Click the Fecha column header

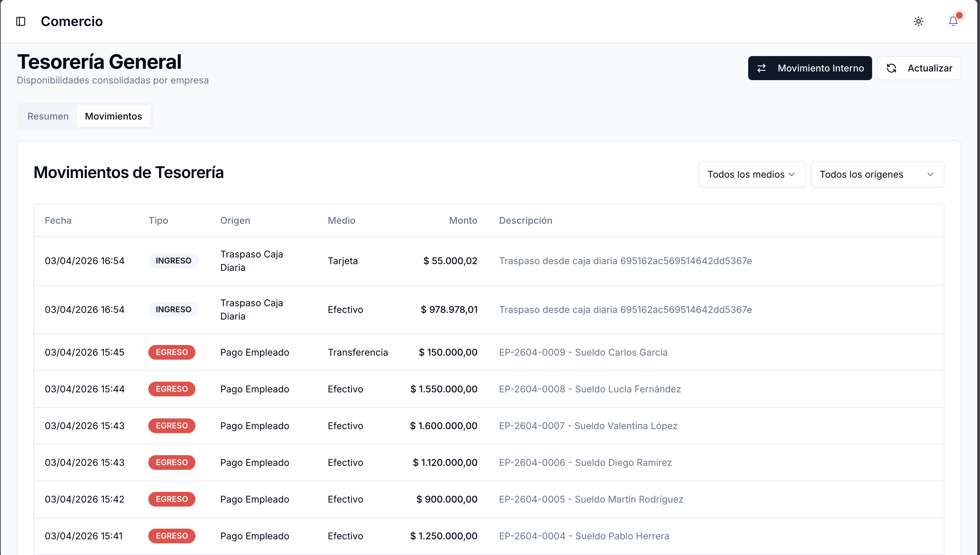point(58,220)
